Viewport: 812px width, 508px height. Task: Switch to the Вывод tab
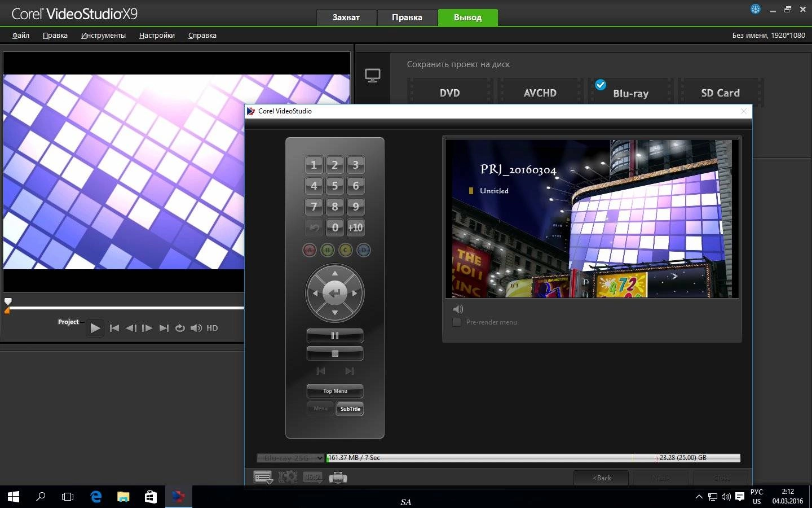coord(468,17)
